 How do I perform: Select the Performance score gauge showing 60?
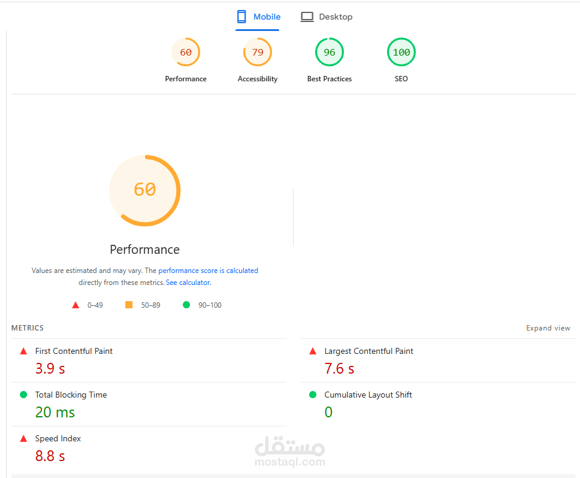click(x=186, y=52)
